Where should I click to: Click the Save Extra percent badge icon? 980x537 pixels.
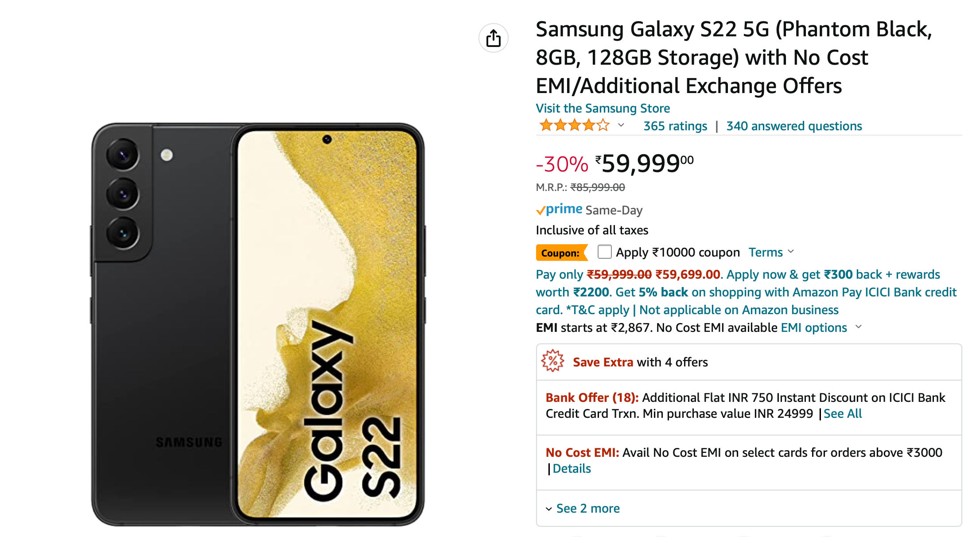[552, 361]
